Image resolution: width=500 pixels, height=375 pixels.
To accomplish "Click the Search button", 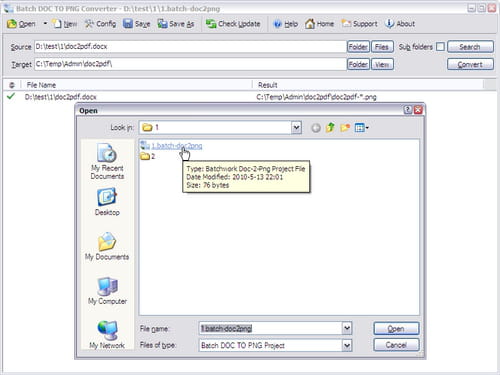I will point(470,47).
